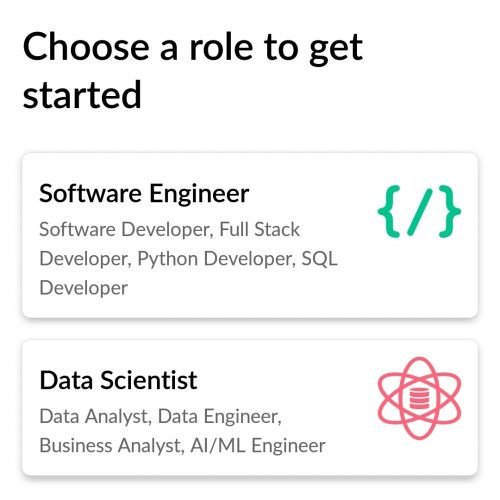
Task: Click the pink atom database icon
Action: click(x=419, y=398)
